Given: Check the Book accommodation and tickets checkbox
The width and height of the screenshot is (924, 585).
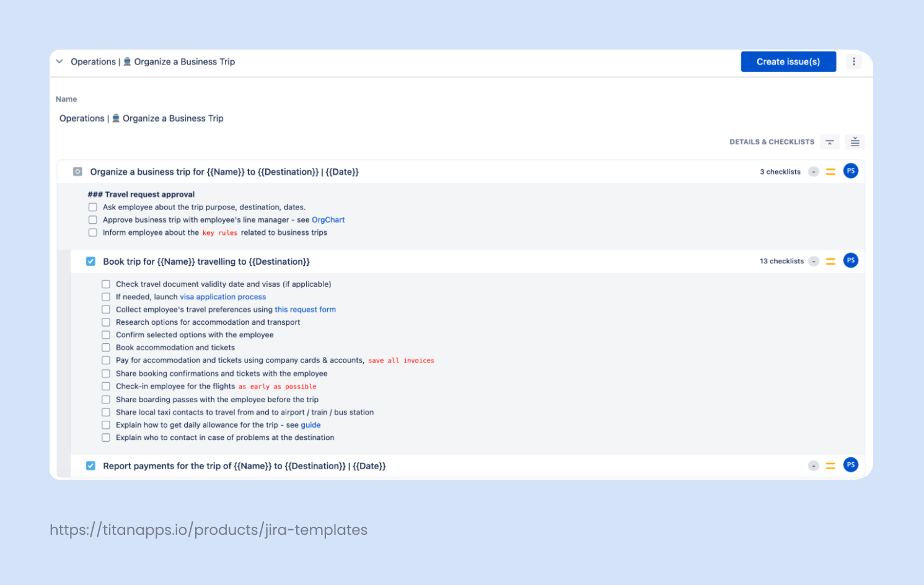Looking at the screenshot, I should click(105, 347).
